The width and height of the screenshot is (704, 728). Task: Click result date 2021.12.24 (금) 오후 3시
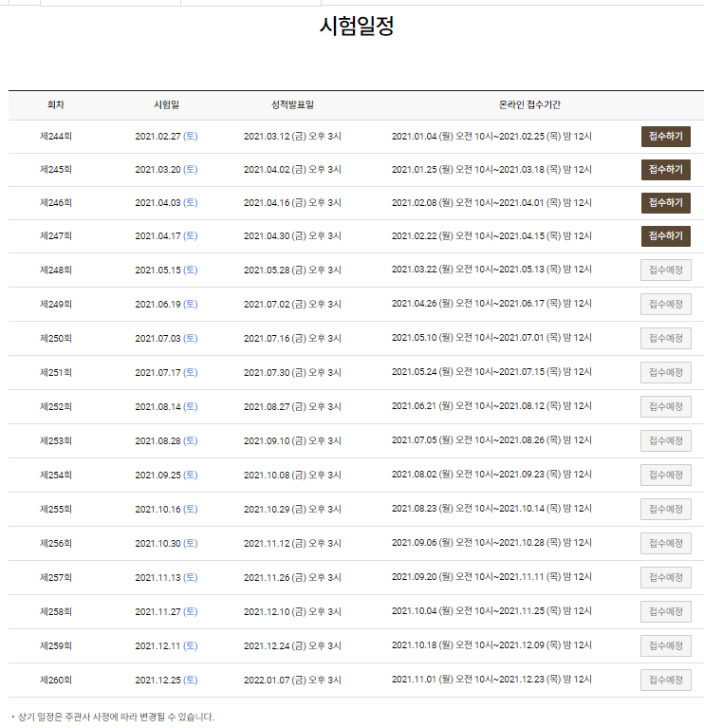pyautogui.click(x=292, y=645)
